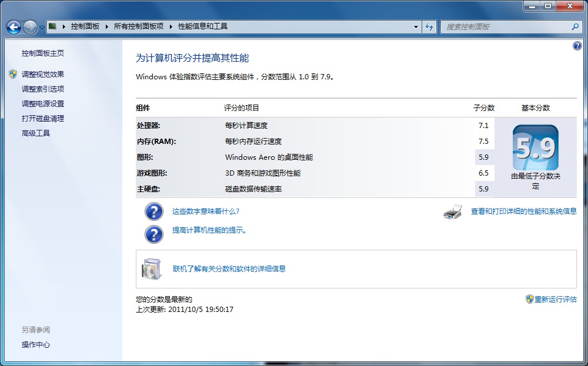Open 查看和打印详细的性能和系统信息 link
The height and width of the screenshot is (366, 588).
click(524, 211)
